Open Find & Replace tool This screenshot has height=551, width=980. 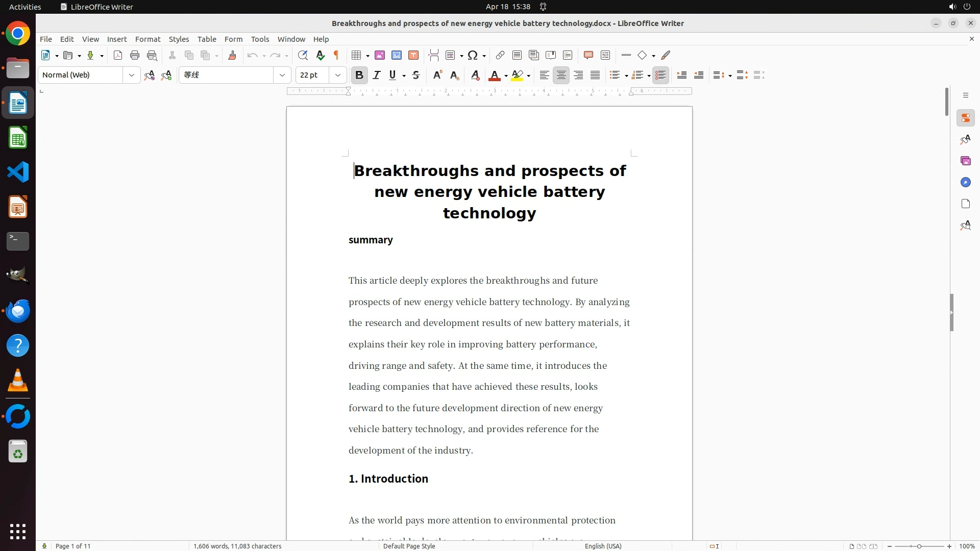tap(303, 55)
